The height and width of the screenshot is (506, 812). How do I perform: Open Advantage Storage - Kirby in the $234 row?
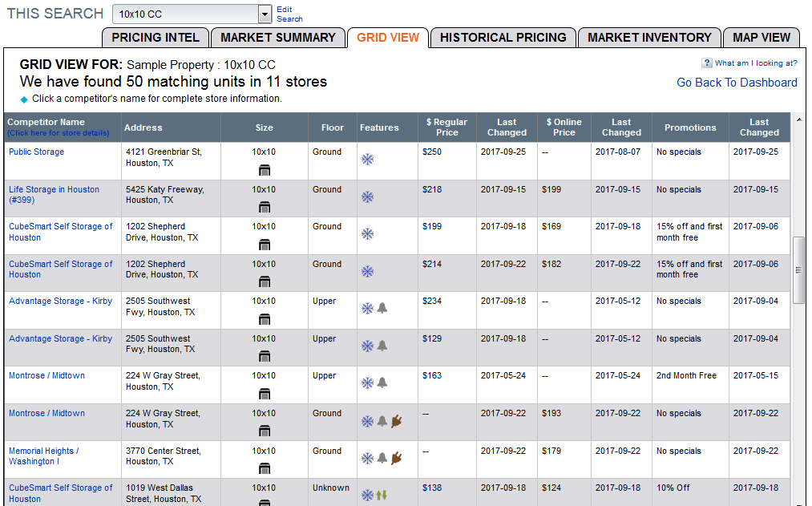point(61,301)
